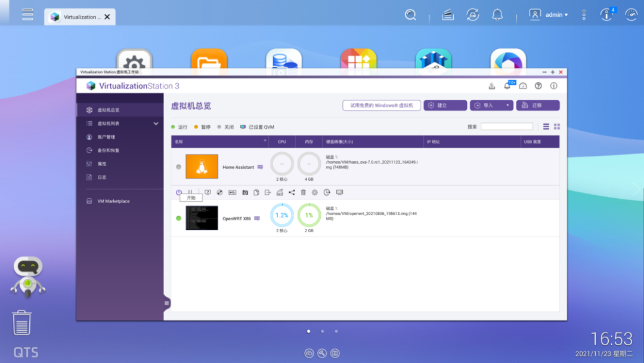This screenshot has width=644, height=363.
Task: Click the 建立 create button
Action: pyautogui.click(x=445, y=106)
